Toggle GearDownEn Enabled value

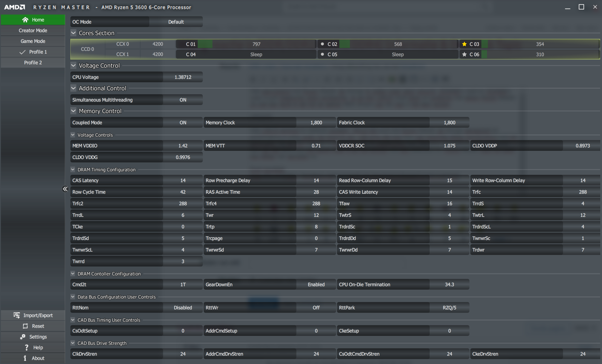[x=316, y=284]
